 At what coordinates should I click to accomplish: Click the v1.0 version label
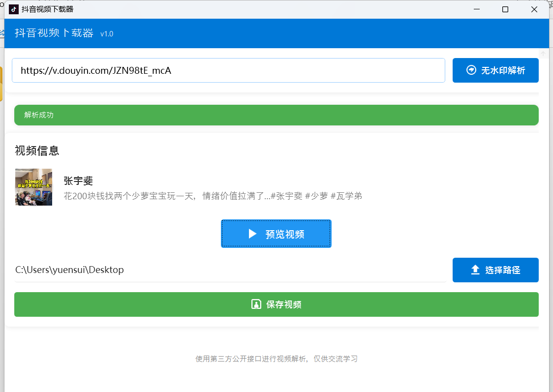pos(107,34)
